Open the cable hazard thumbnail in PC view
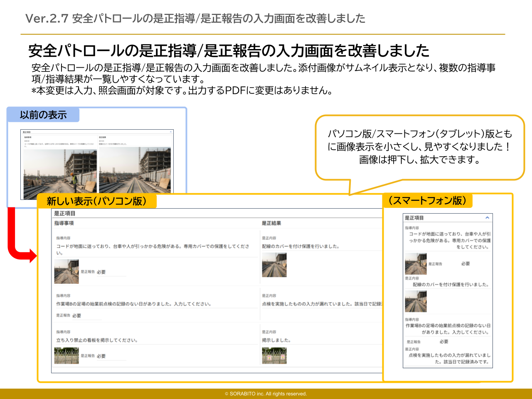 pyautogui.click(x=66, y=272)
